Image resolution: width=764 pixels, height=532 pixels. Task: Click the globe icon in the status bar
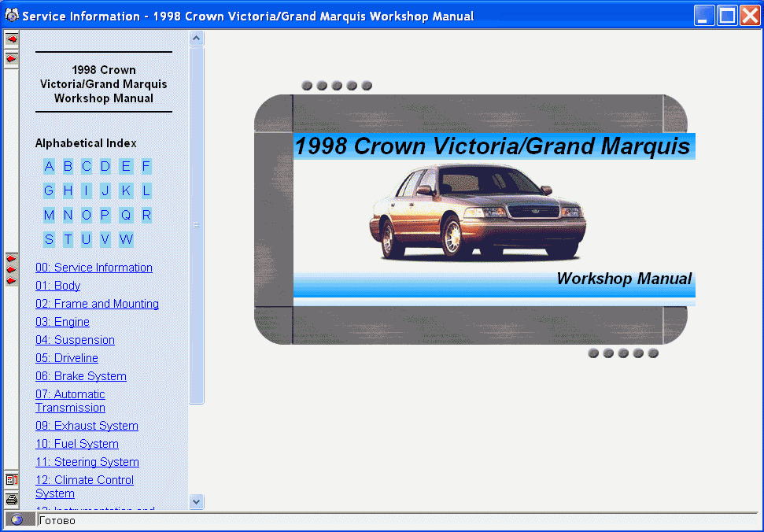[x=17, y=520]
